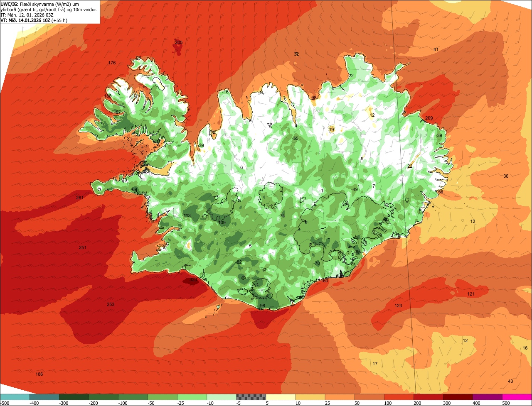Viewport: 532px width, 406px height.
Task: Click the map value "160"
Action: tap(324, 281)
